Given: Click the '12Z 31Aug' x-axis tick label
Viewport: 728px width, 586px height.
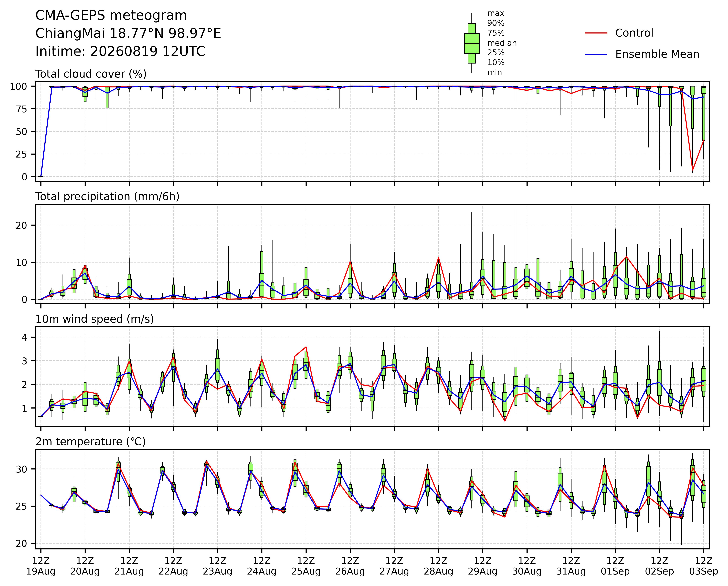Looking at the screenshot, I should tap(571, 566).
